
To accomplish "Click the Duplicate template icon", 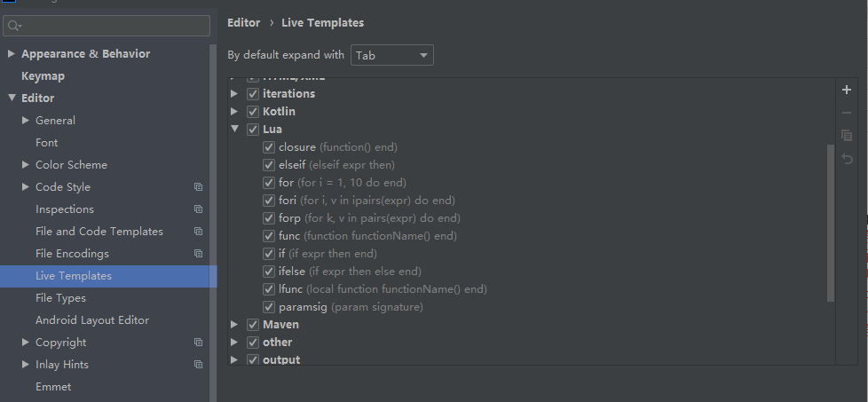I will [847, 136].
